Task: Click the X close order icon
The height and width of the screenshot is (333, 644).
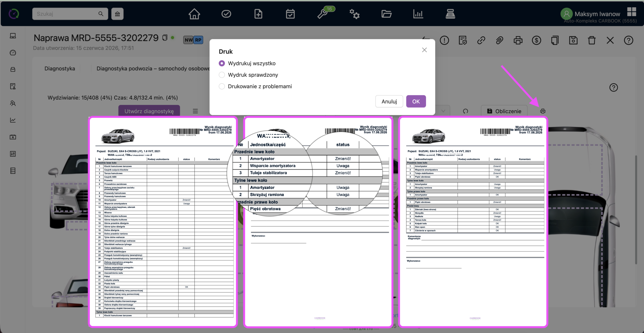Action: [610, 40]
